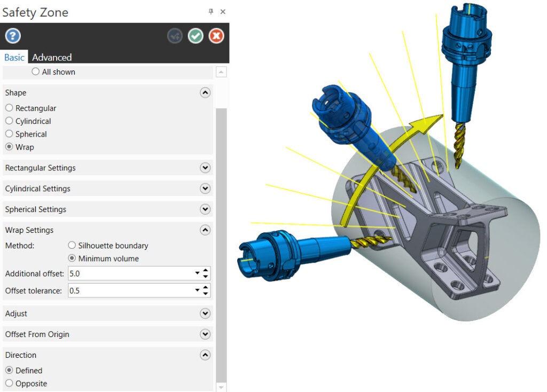Viewport: 547px width, 392px height.
Task: Expand the Rectangular Settings section
Action: 205,168
